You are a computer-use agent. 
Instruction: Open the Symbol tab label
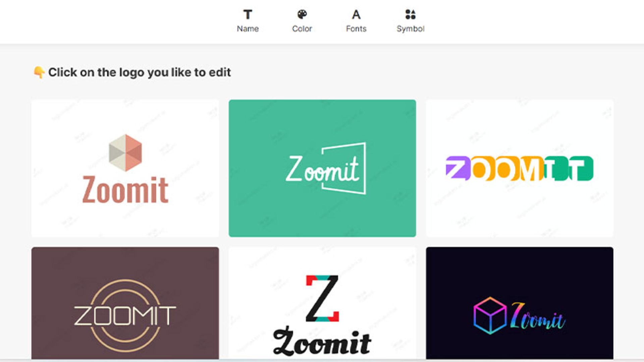[x=411, y=29]
